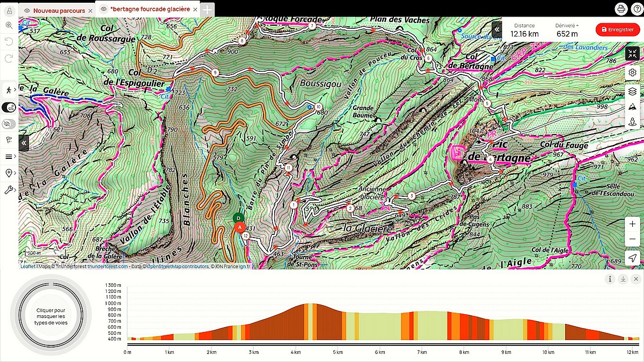Viewport: 644px width, 362px height.
Task: Open map settings gear icon
Action: pos(632,73)
